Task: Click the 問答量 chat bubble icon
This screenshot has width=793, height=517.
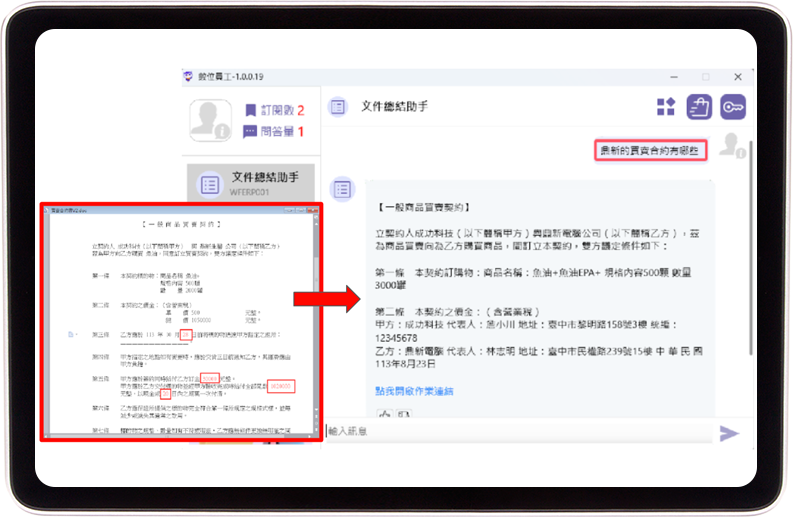Action: point(250,131)
